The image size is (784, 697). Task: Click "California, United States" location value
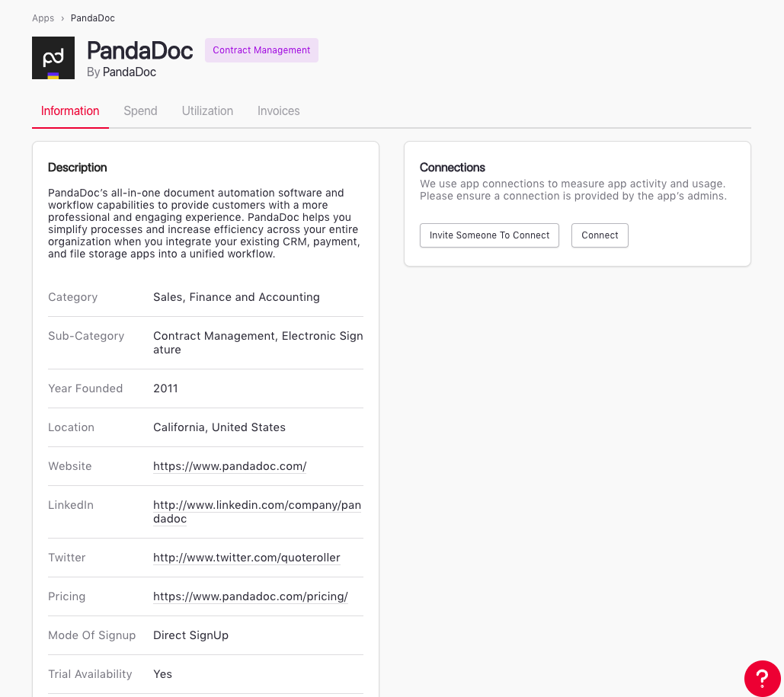point(219,427)
